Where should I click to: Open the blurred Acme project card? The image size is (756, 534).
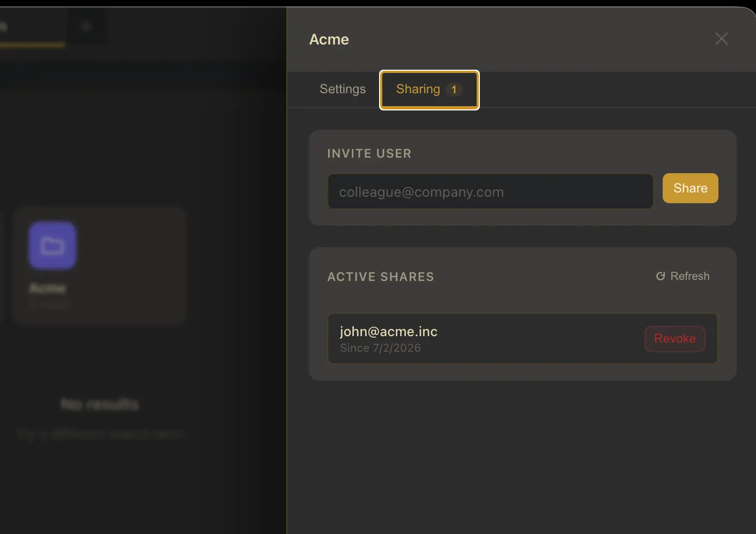click(100, 265)
